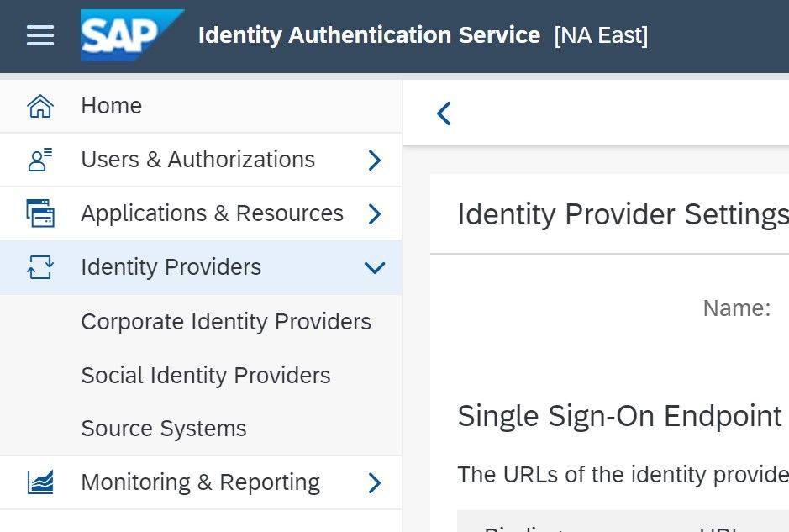Click the Home house icon

pos(40,106)
